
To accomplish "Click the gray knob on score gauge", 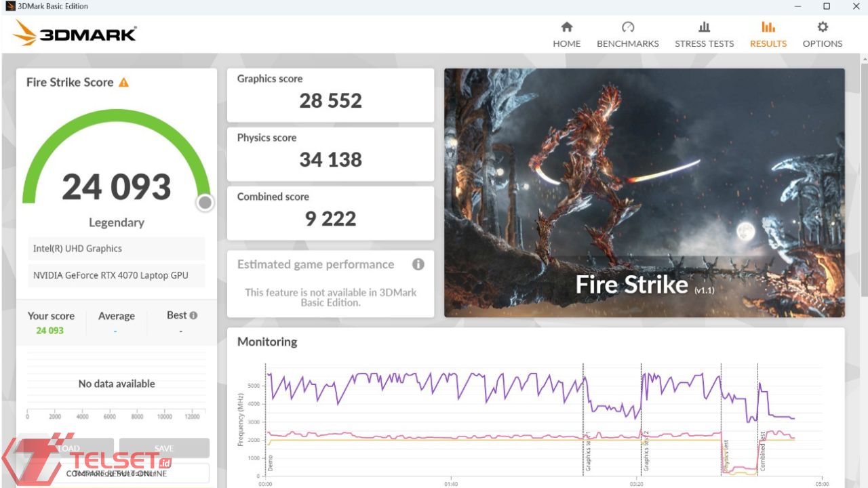I will coord(205,203).
